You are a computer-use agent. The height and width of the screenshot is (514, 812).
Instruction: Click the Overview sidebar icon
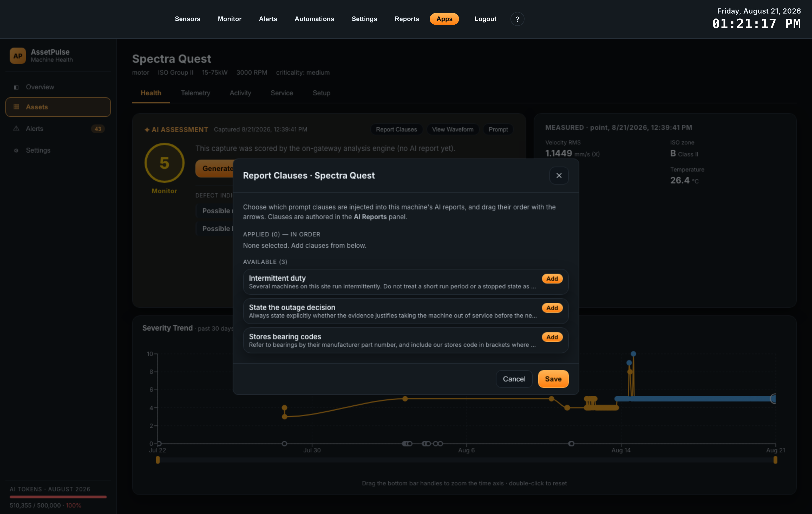click(x=16, y=87)
